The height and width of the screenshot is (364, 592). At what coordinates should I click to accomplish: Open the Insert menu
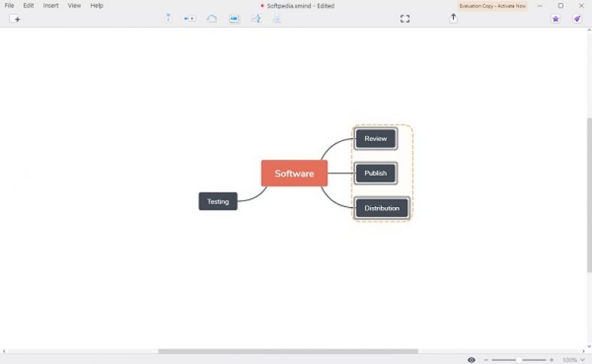[x=50, y=5]
